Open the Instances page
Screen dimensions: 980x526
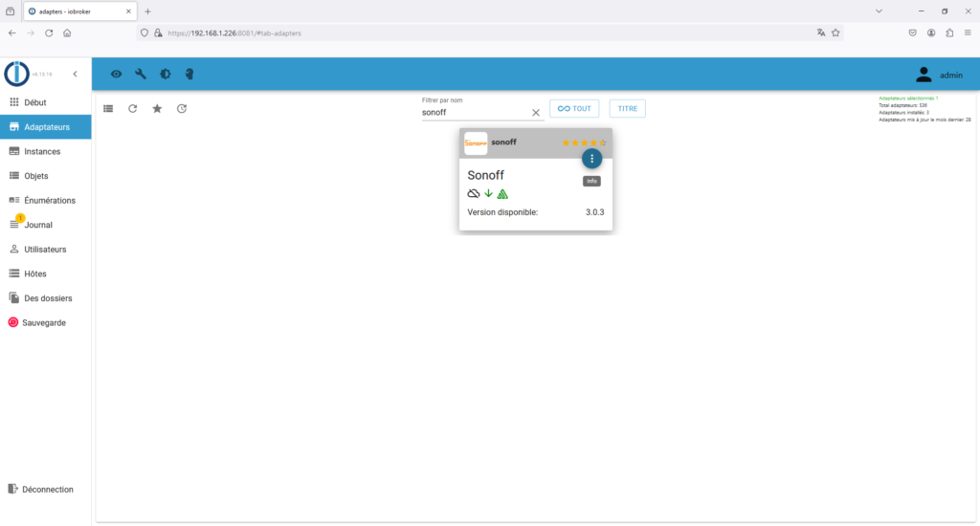click(x=46, y=151)
